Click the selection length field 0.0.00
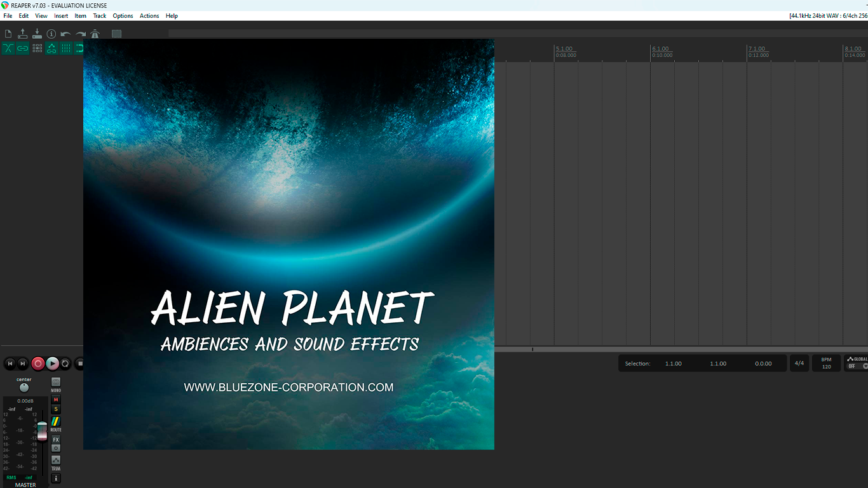The height and width of the screenshot is (488, 868). (763, 363)
